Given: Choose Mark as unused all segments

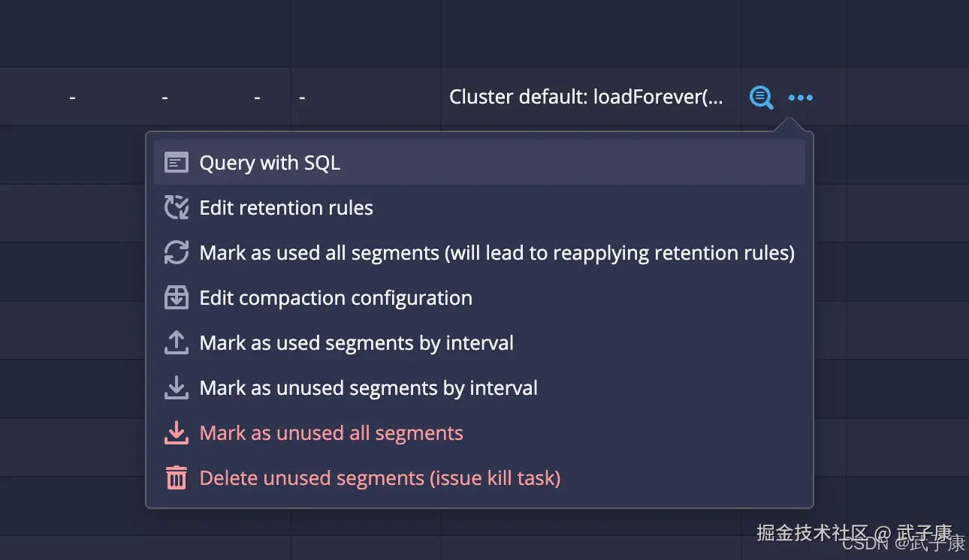Looking at the screenshot, I should pyautogui.click(x=331, y=432).
